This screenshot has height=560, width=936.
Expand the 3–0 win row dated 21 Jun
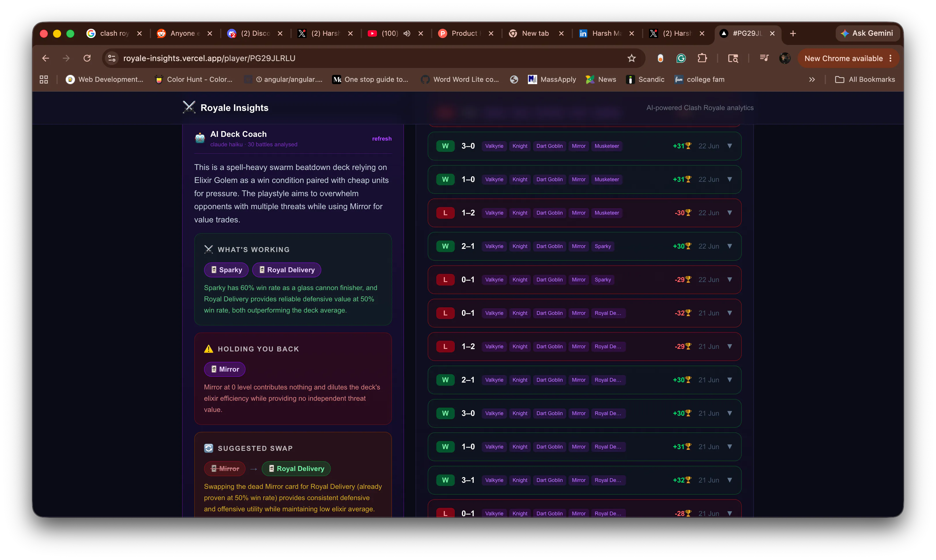coord(730,413)
